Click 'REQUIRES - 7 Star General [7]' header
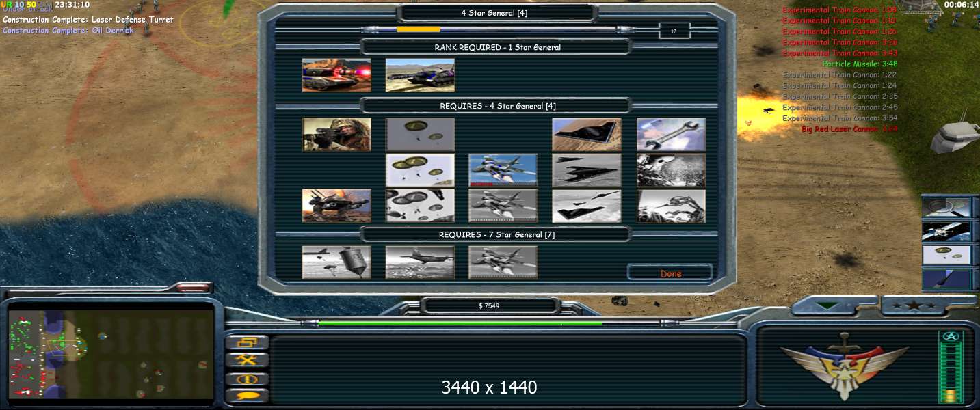Screen dimensions: 980x410 pyautogui.click(x=496, y=234)
